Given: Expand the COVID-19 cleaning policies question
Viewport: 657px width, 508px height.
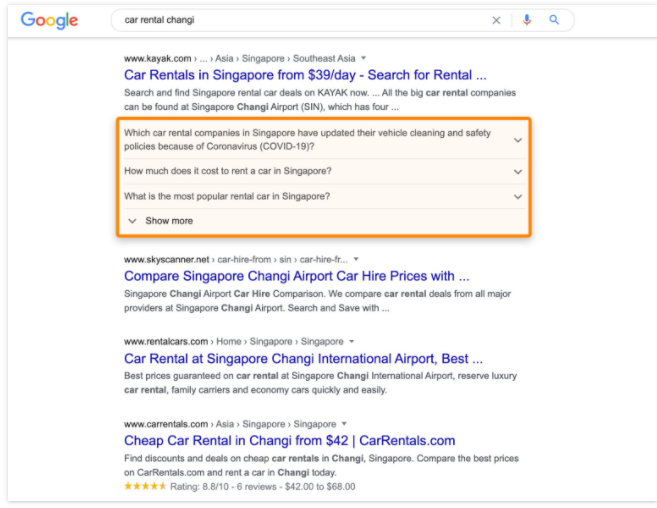Looking at the screenshot, I should 323,140.
